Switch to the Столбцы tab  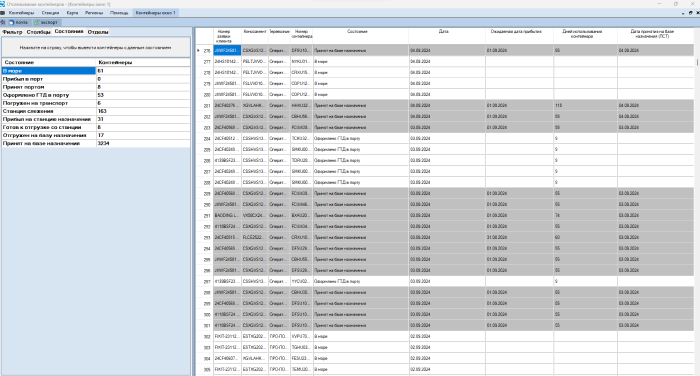[38, 32]
